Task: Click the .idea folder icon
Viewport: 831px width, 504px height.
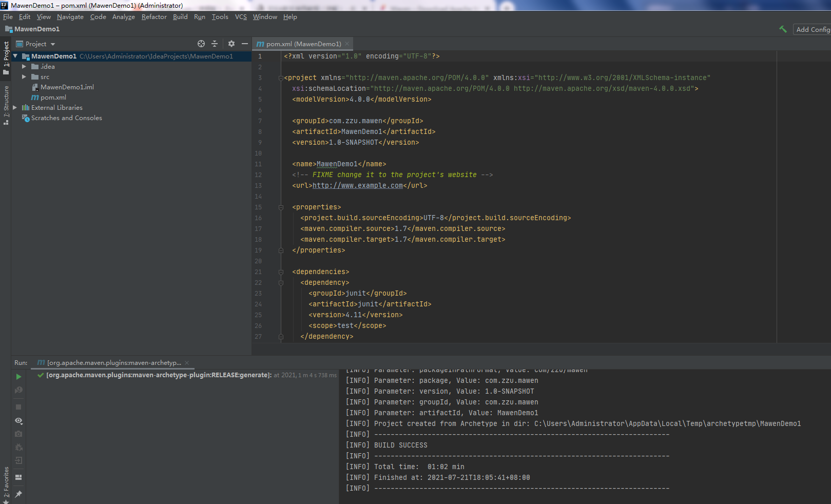Action: 35,67
